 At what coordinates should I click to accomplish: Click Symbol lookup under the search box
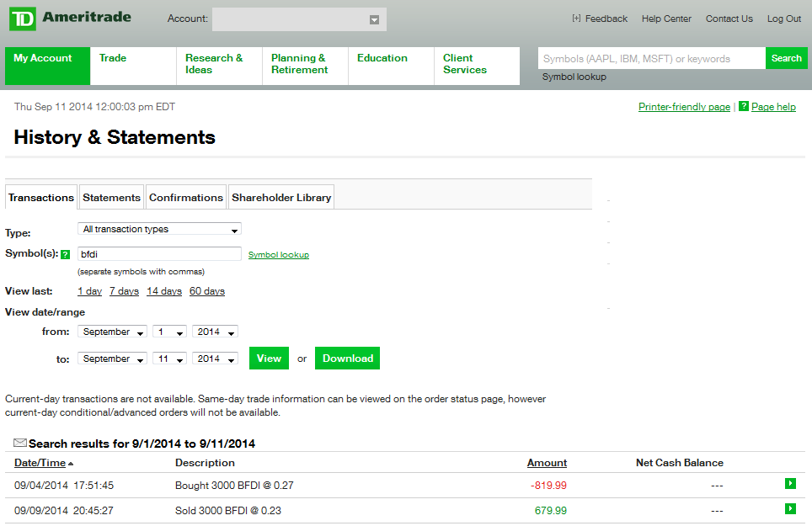574,77
